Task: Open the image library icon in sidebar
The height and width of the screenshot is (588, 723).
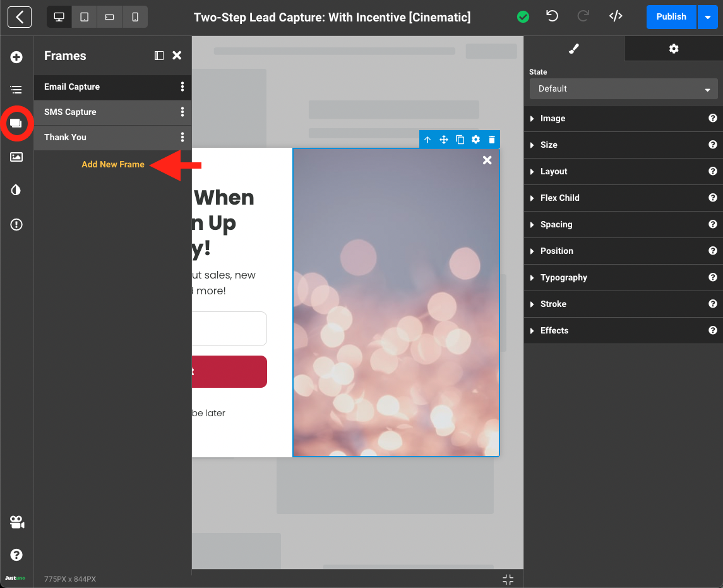Action: click(x=16, y=157)
